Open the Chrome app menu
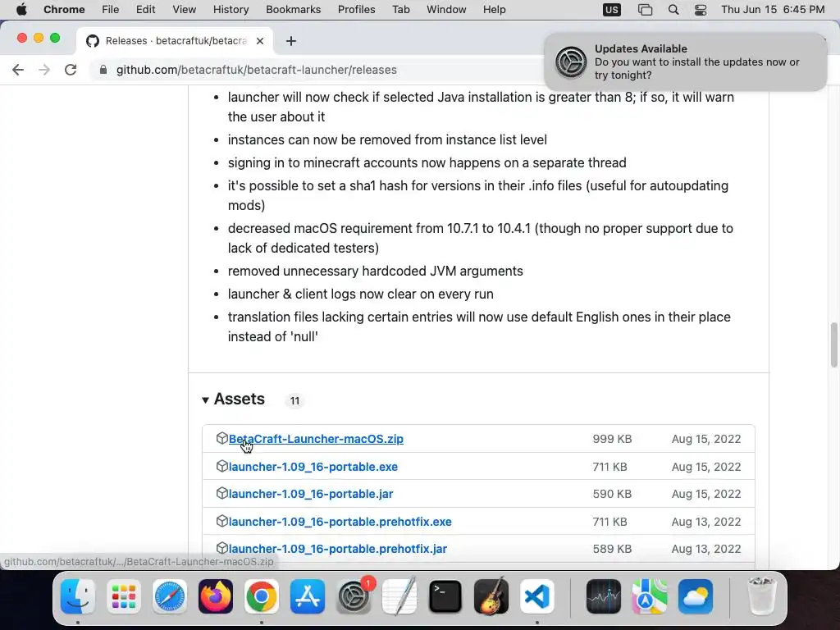Image resolution: width=840 pixels, height=630 pixels. pyautogui.click(x=64, y=10)
